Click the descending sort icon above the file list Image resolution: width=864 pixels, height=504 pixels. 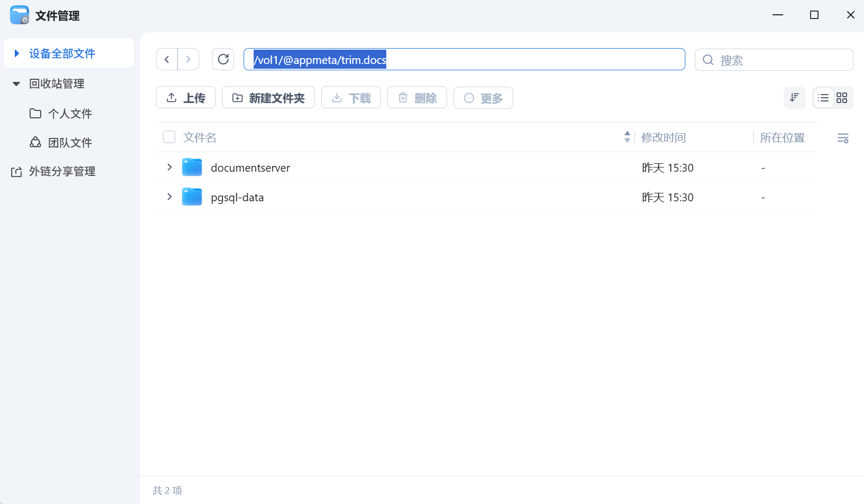point(795,98)
